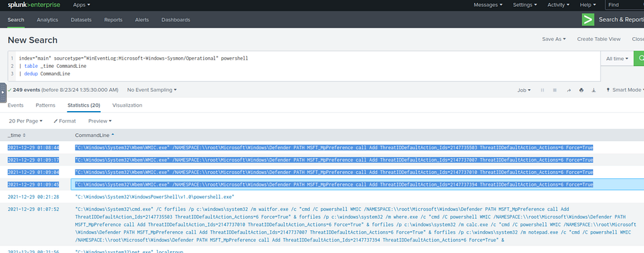Click the cmd.exe forfiles CommandLine cell
The width and height of the screenshot is (644, 253).
click(x=356, y=225)
